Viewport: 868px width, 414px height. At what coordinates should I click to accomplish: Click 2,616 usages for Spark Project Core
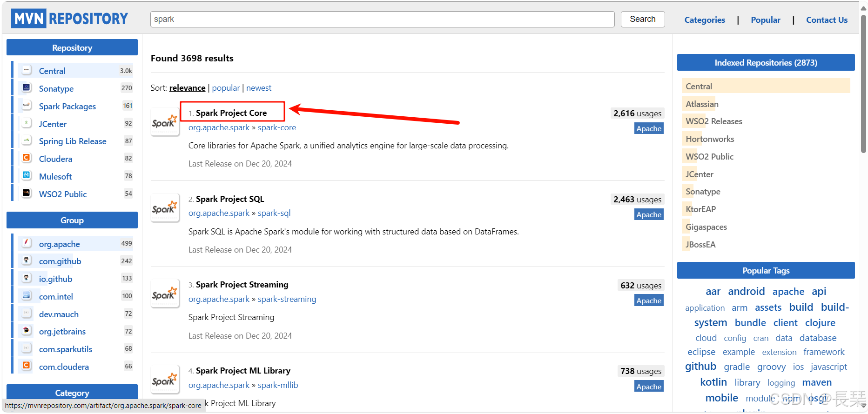(x=637, y=114)
